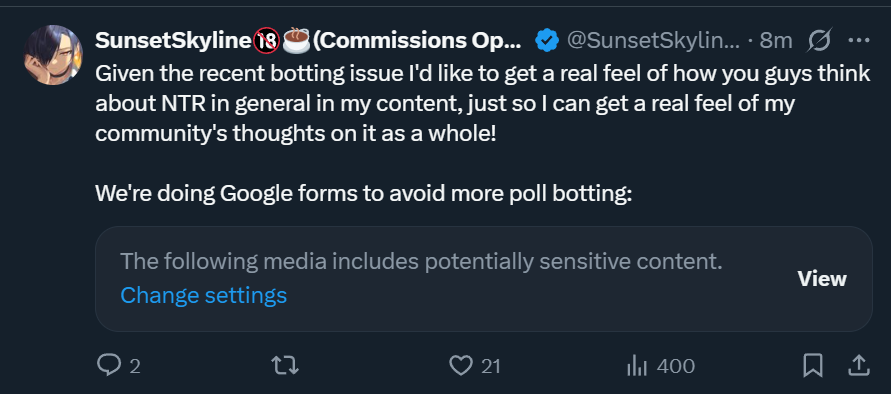Screen dimensions: 891x394
Task: Open view analytics bar chart icon
Action: coord(637,366)
